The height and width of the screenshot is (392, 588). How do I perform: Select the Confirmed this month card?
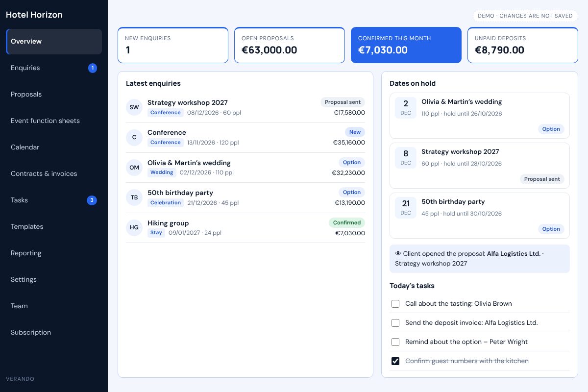tap(406, 45)
